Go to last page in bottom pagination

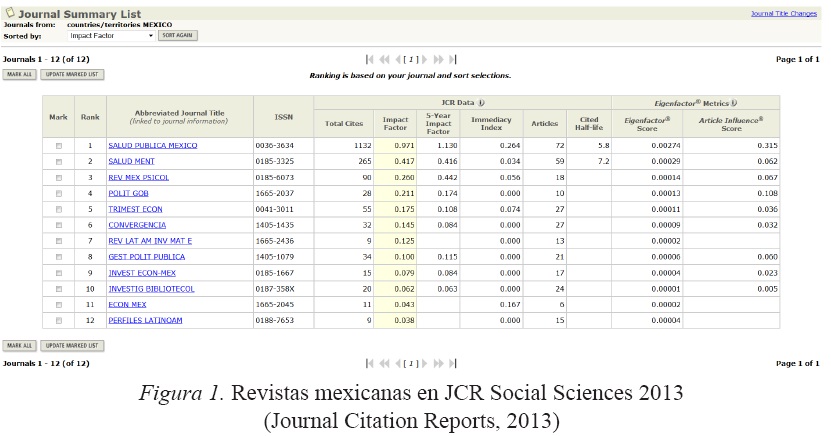point(453,364)
